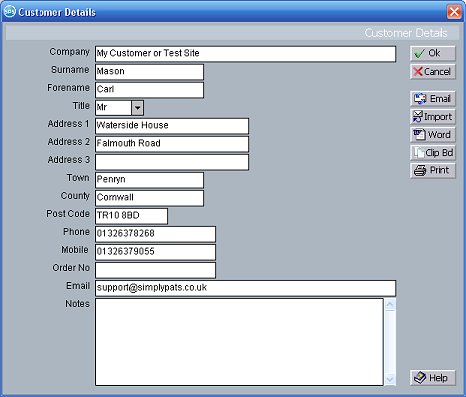Image resolution: width=466 pixels, height=397 pixels.
Task: Select the Surname field containing Mason
Action: tap(149, 72)
